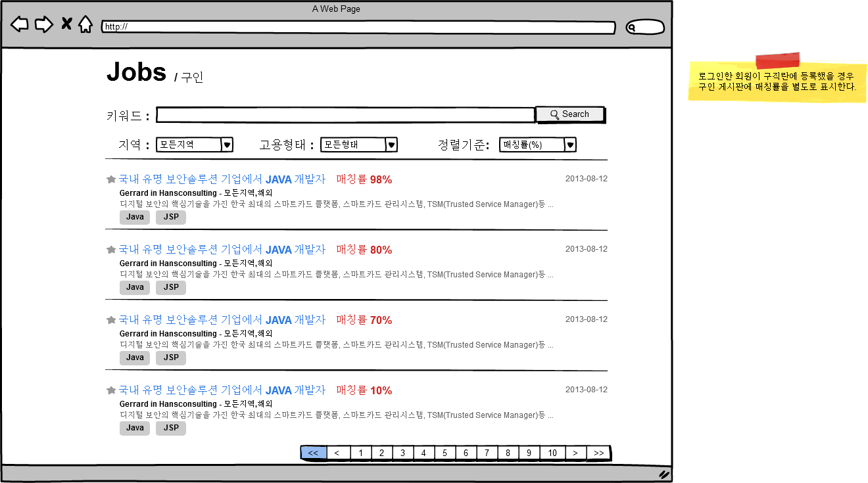
Task: Jump to first page with << button
Action: coord(314,453)
